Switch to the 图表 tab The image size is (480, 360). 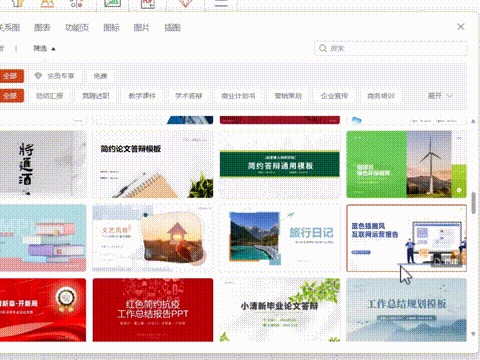click(42, 27)
